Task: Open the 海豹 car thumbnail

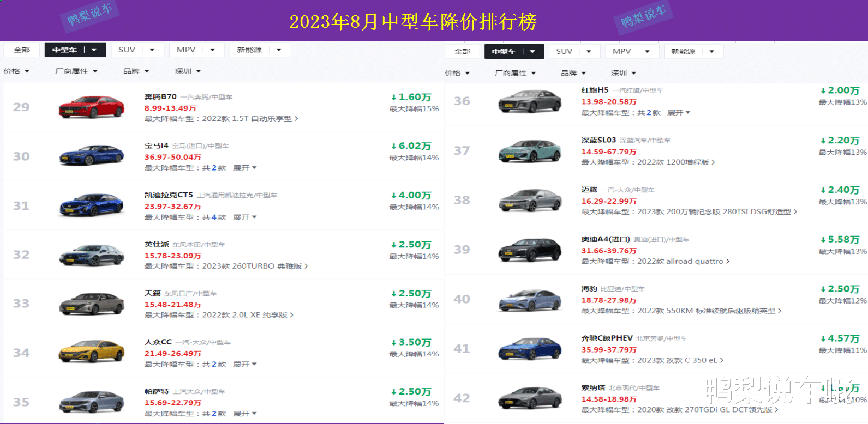Action: click(x=530, y=300)
